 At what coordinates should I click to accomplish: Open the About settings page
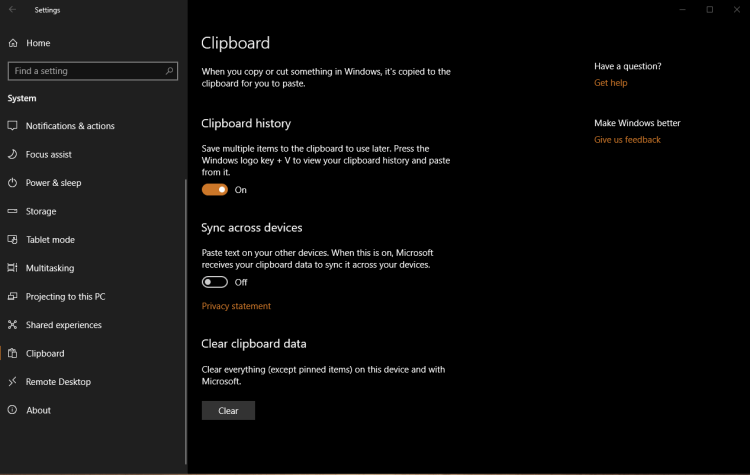38,410
